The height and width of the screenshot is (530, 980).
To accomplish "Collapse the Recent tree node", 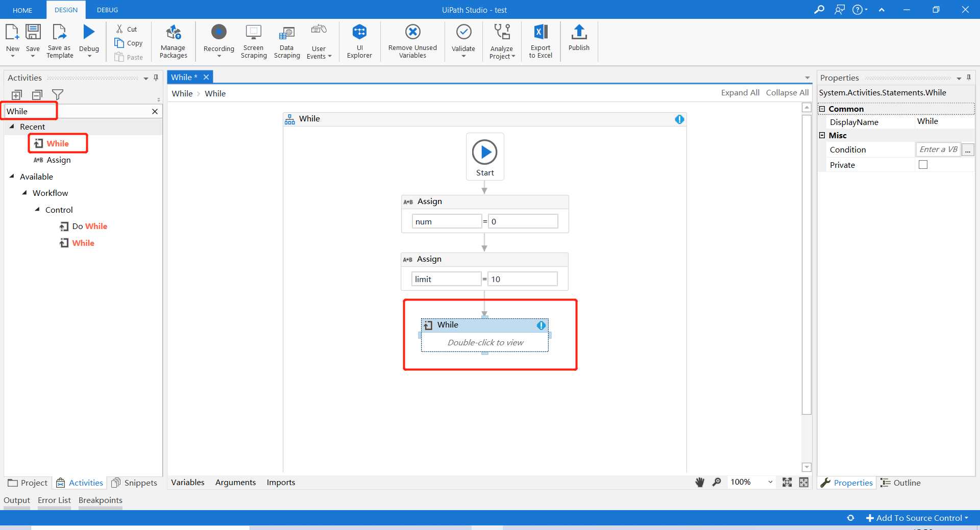I will tap(12, 127).
